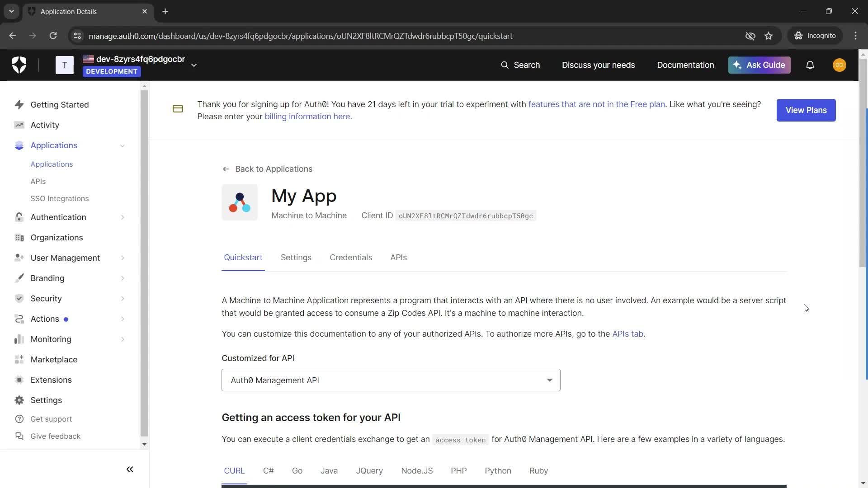Click the Actions flow icon
The image size is (868, 488).
[x=19, y=319]
